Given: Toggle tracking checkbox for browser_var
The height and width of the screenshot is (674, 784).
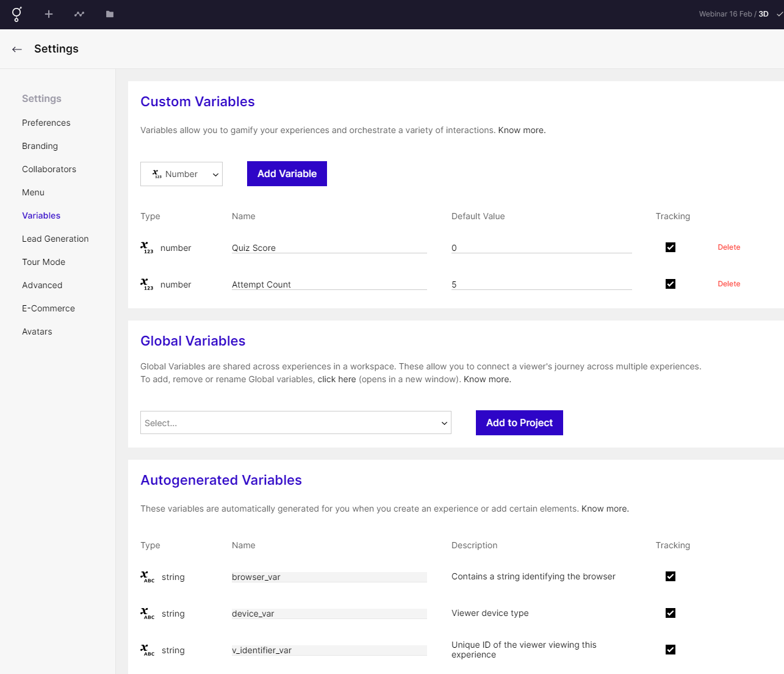Looking at the screenshot, I should coord(671,576).
